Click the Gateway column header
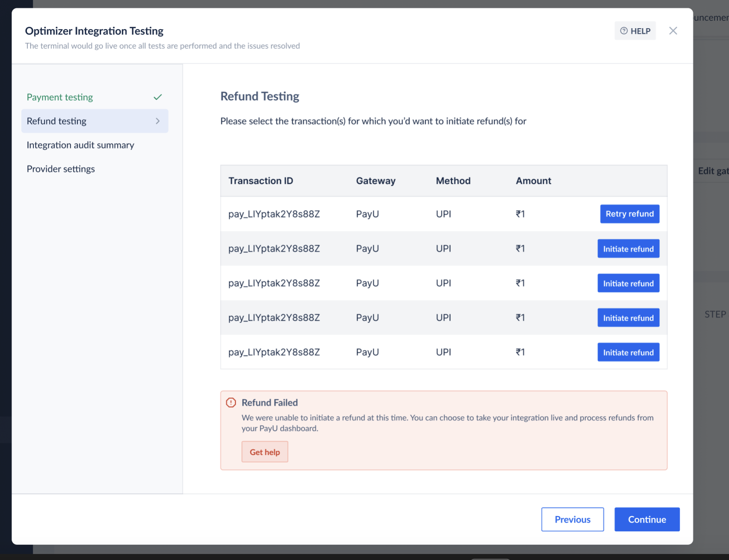 click(376, 181)
